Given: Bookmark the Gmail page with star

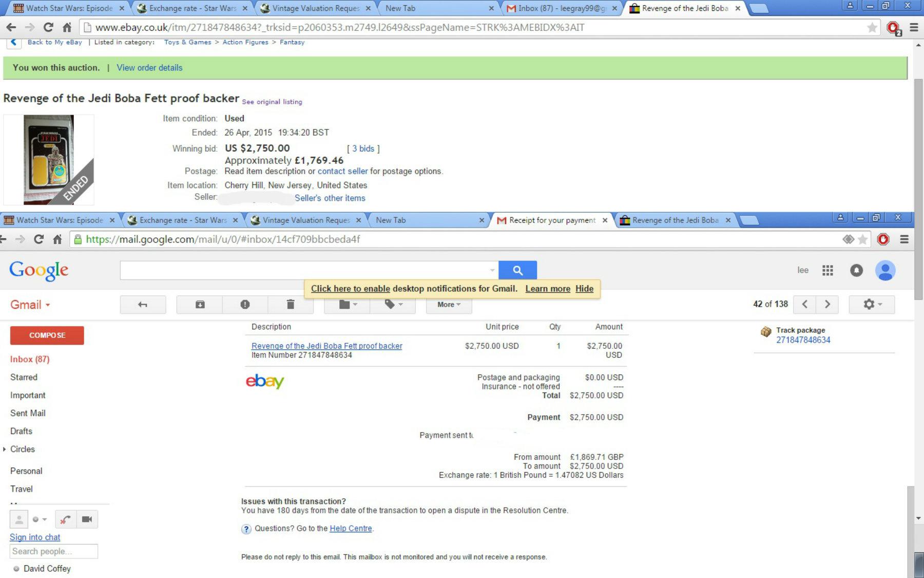Looking at the screenshot, I should tap(863, 239).
